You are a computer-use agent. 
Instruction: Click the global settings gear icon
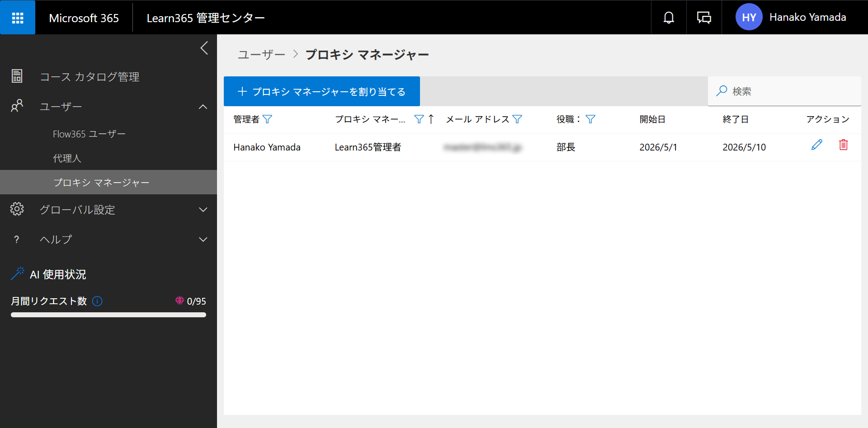pyautogui.click(x=17, y=209)
